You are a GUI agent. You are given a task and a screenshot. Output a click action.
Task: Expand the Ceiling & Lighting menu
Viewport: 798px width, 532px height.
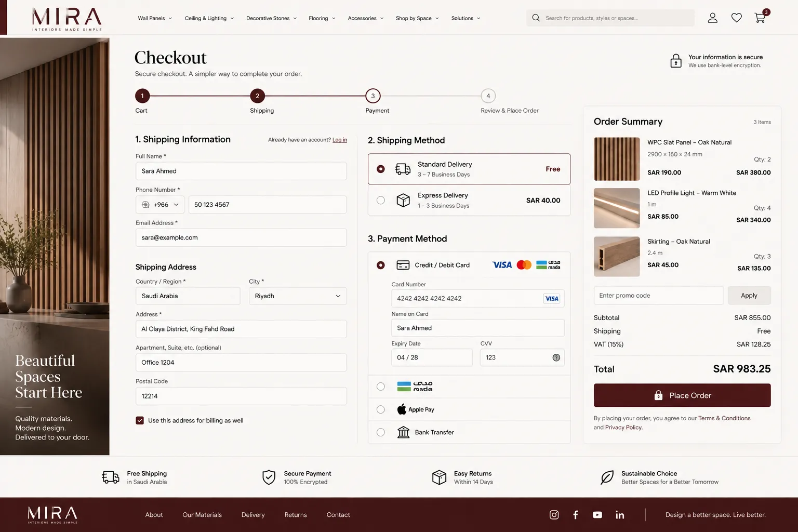[209, 18]
